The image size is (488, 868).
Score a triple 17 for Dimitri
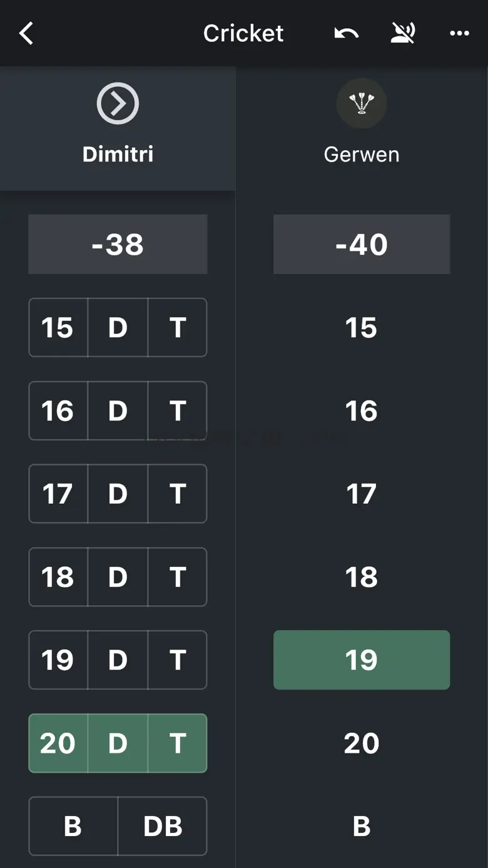pyautogui.click(x=178, y=494)
